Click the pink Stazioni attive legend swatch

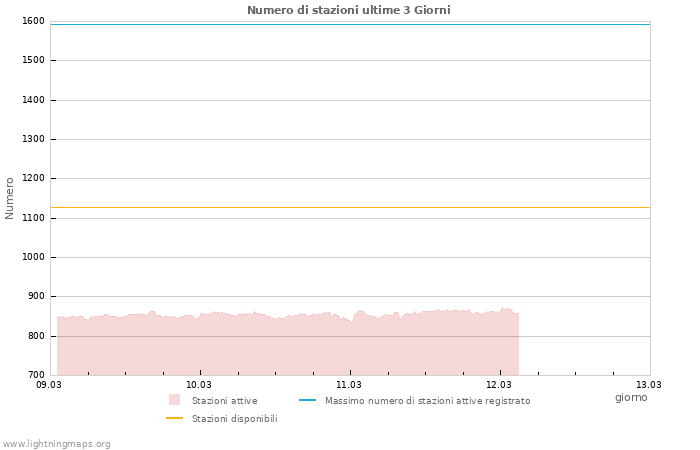point(174,400)
